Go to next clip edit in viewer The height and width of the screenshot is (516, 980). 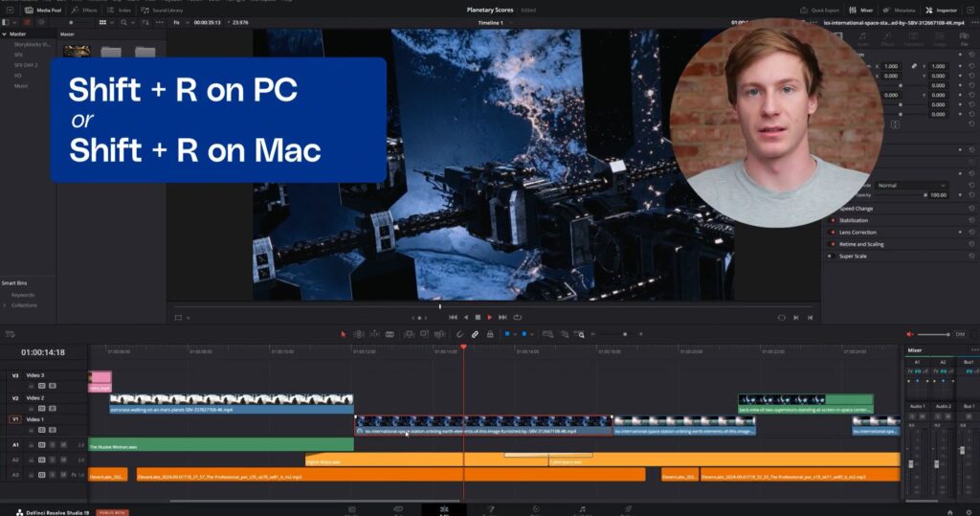click(x=795, y=318)
